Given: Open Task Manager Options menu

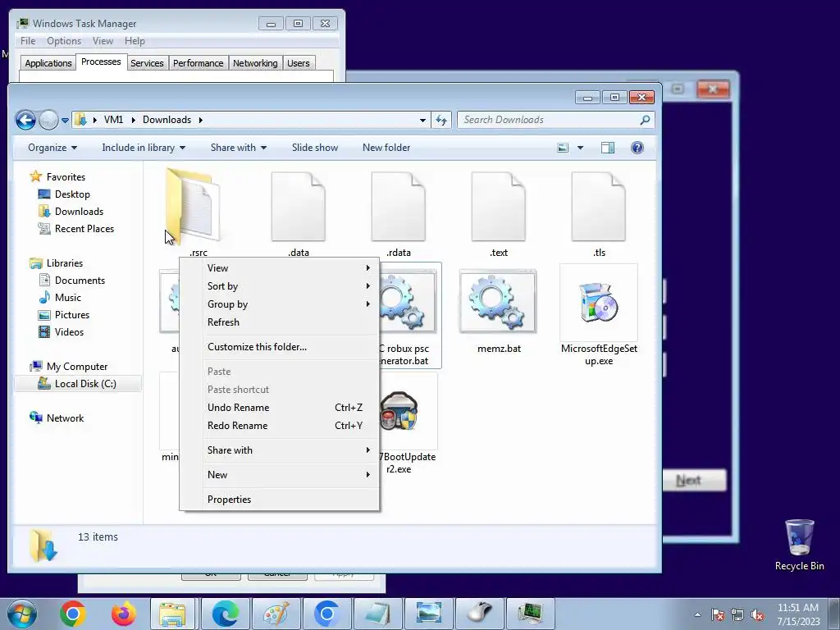Looking at the screenshot, I should (64, 41).
